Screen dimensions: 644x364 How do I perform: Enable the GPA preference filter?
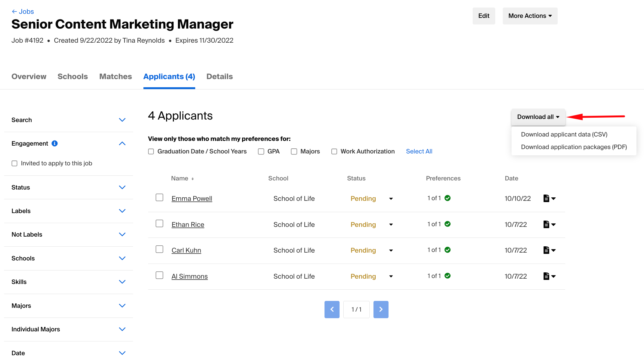point(261,151)
